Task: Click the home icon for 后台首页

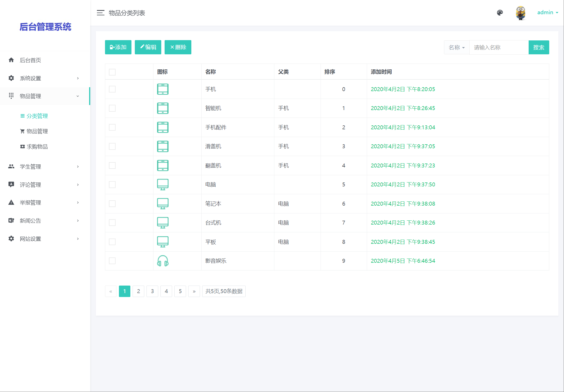Action: [11, 60]
